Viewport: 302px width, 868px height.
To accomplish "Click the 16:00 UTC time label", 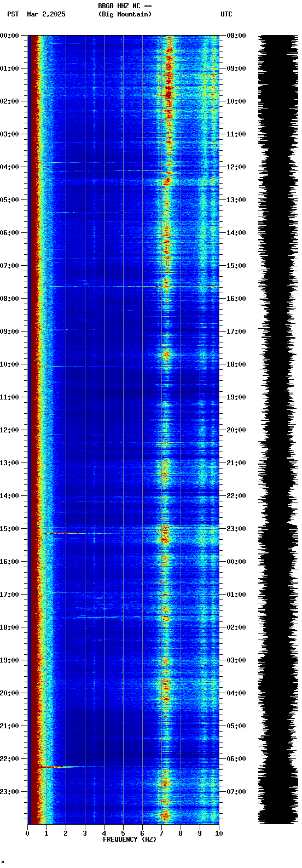I will (x=236, y=299).
